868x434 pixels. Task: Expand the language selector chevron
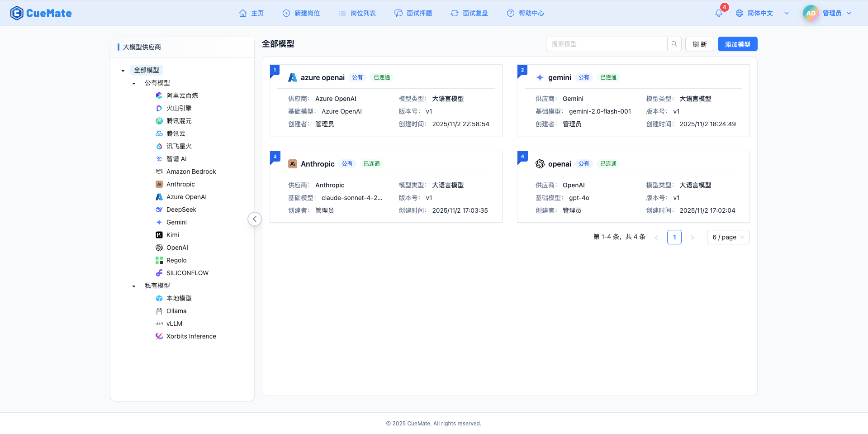point(787,13)
